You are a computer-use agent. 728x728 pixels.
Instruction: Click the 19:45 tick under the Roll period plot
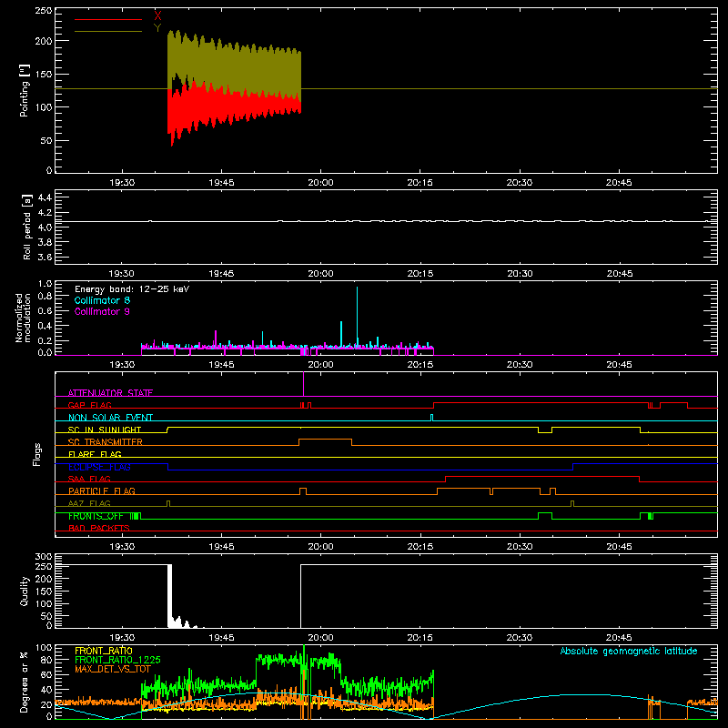(x=221, y=274)
